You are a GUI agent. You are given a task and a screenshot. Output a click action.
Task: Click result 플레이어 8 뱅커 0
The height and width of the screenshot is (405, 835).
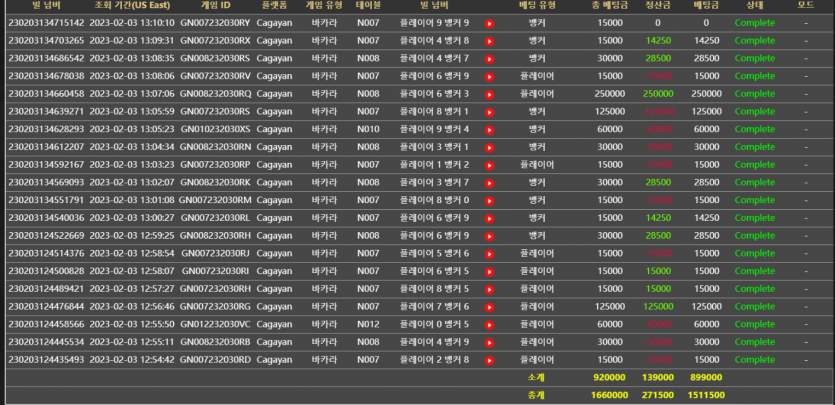(435, 200)
